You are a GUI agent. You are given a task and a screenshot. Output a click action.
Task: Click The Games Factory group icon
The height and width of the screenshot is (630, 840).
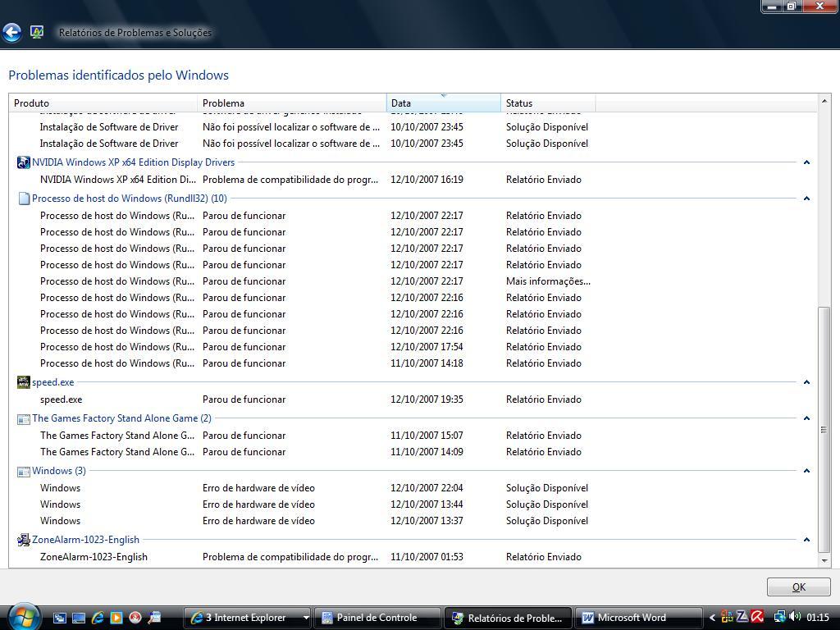24,418
